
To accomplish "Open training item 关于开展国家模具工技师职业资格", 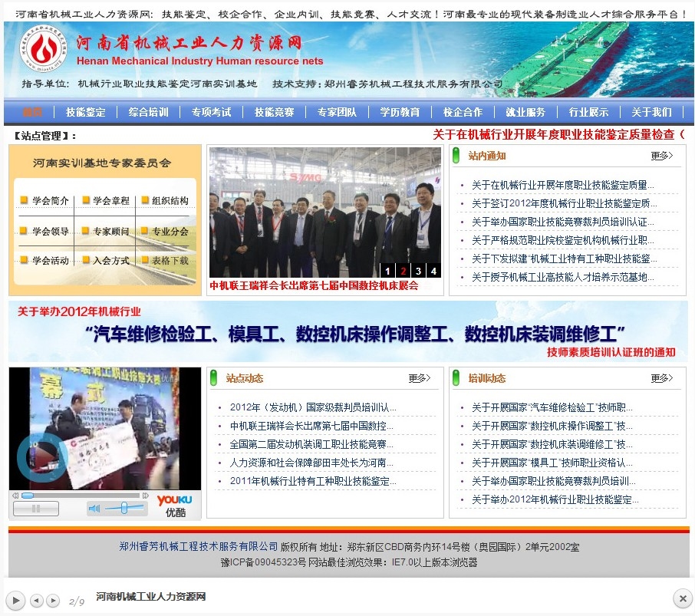I will [x=552, y=463].
